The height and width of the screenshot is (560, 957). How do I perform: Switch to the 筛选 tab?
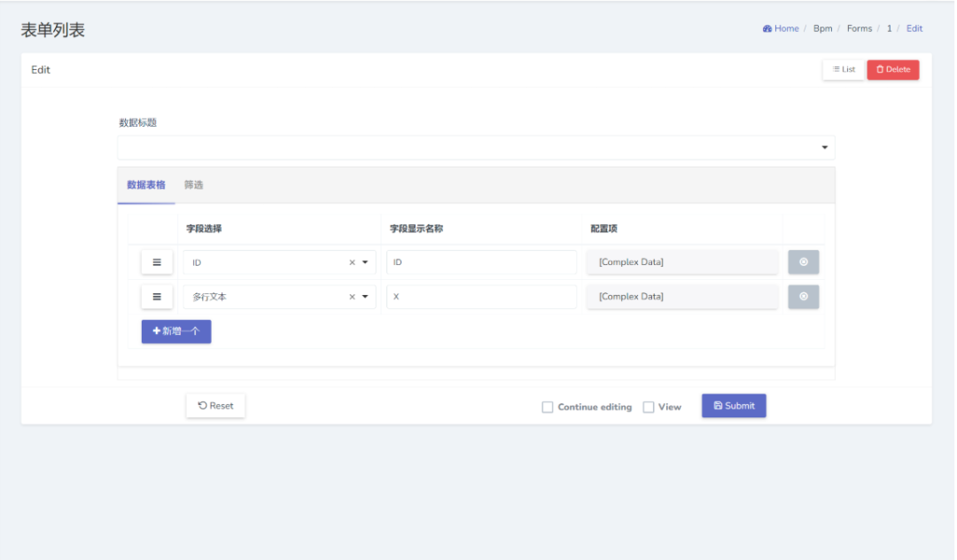coord(193,185)
